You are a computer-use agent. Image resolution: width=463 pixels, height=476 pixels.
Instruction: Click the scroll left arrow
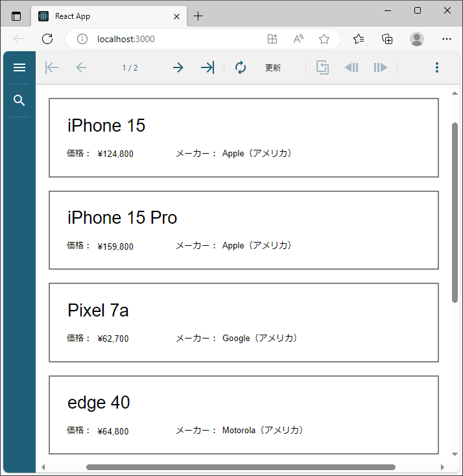coord(43,467)
